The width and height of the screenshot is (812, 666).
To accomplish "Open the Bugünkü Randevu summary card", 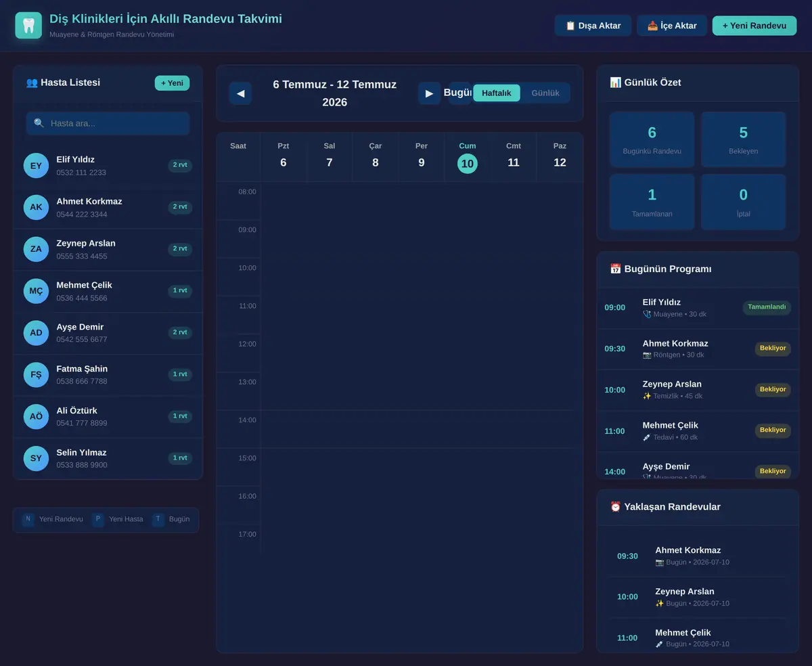I will point(652,139).
